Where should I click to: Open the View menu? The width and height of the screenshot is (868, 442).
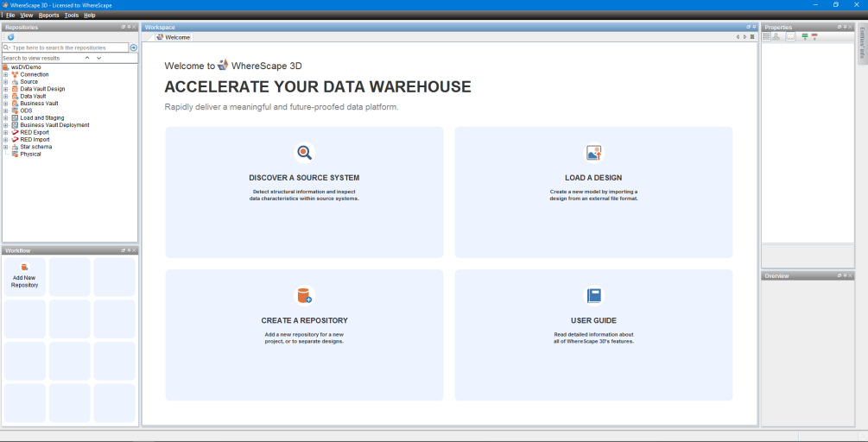click(x=27, y=16)
